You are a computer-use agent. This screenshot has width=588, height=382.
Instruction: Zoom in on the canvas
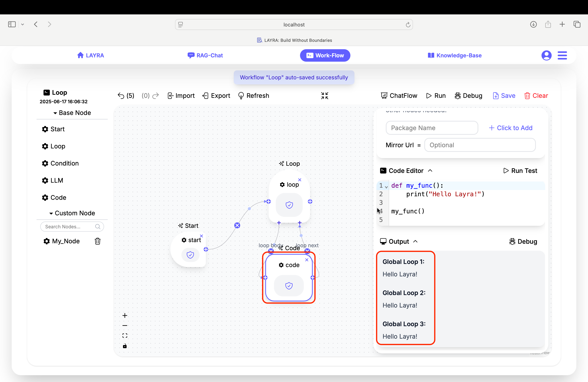(x=125, y=315)
